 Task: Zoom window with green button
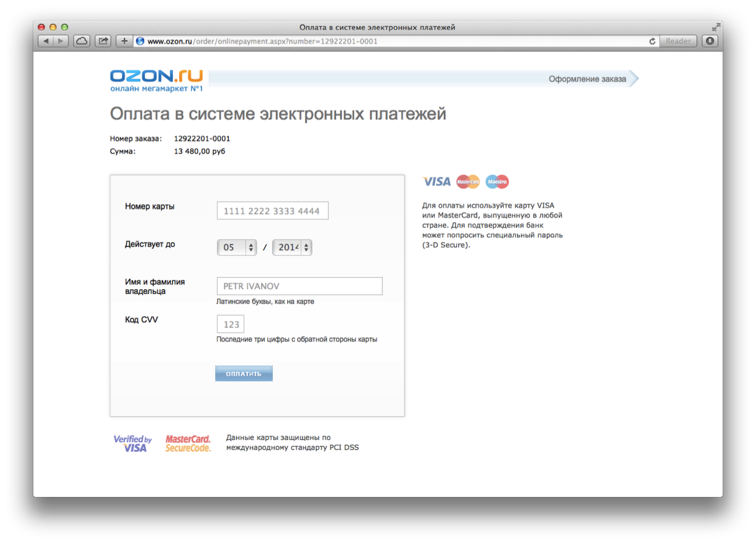coord(65,27)
